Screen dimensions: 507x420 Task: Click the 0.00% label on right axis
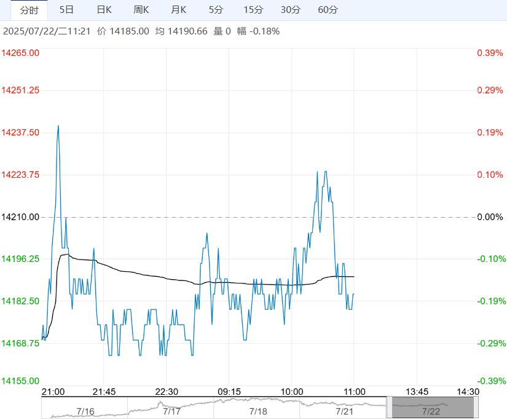click(490, 217)
